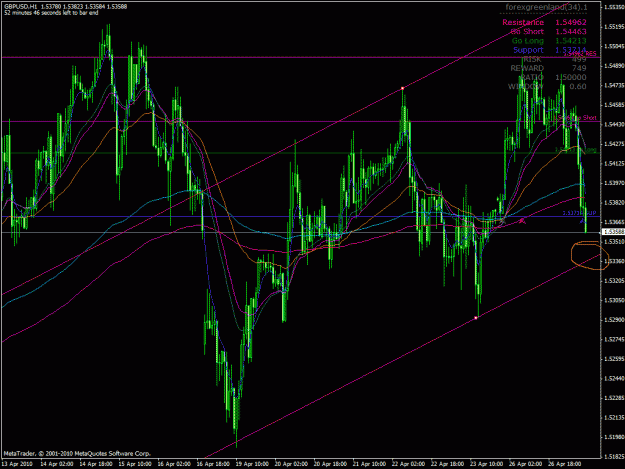Viewport: 625px width, 469px height.
Task: Click the 1.52595 price axis label
Action: pos(614,359)
